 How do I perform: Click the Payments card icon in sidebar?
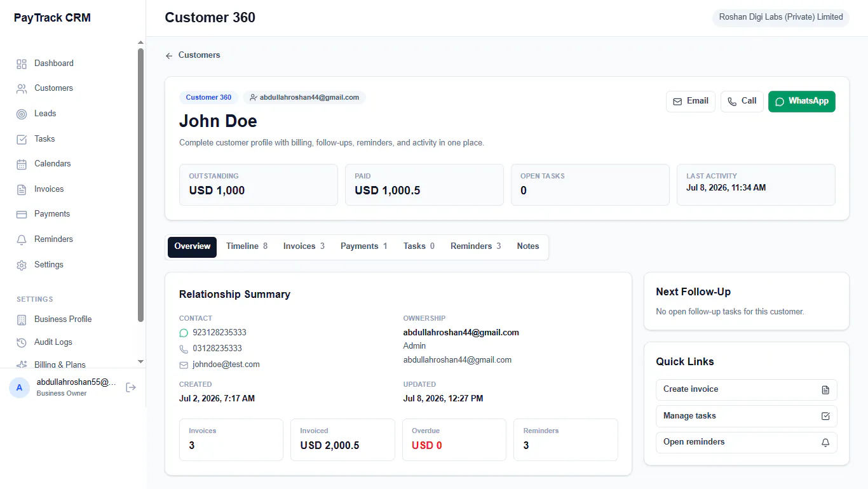click(x=22, y=214)
